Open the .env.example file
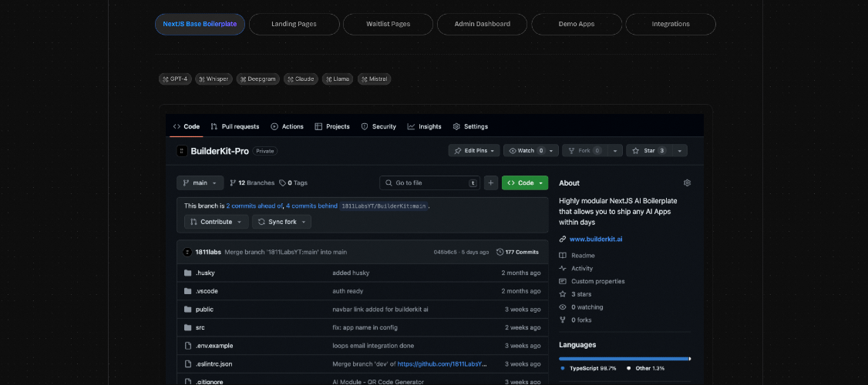The width and height of the screenshot is (868, 385). coord(214,346)
